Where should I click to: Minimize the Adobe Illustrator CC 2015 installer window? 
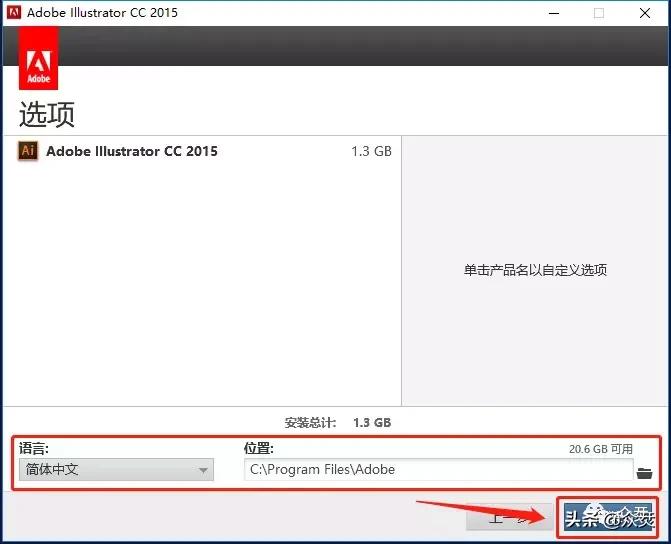[x=554, y=13]
